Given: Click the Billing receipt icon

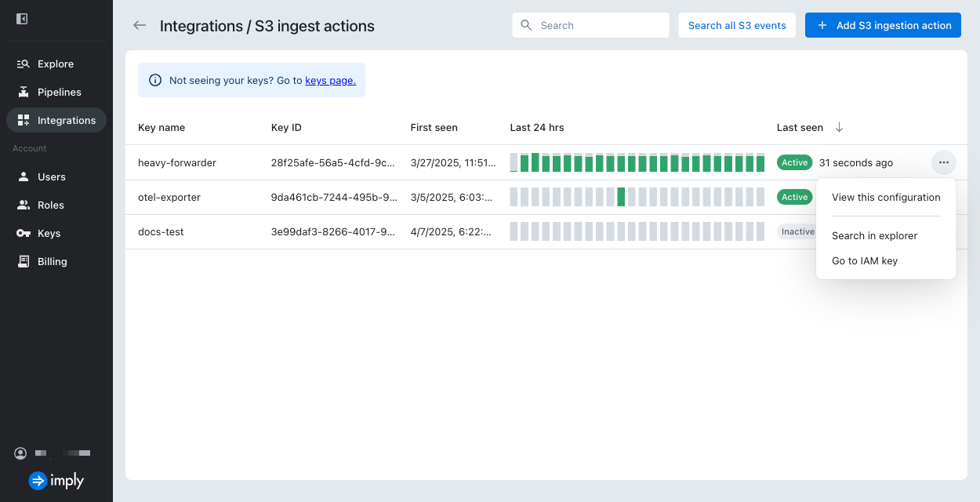Looking at the screenshot, I should tap(23, 261).
